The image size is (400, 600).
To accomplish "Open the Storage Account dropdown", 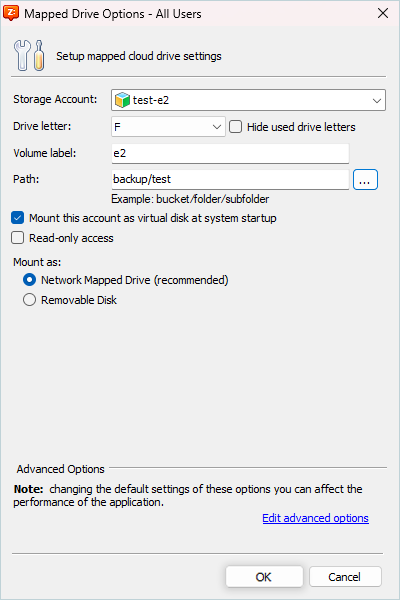I will click(248, 100).
